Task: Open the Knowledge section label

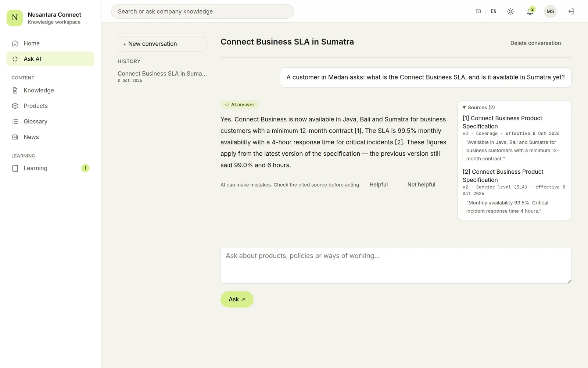Action: click(x=39, y=91)
